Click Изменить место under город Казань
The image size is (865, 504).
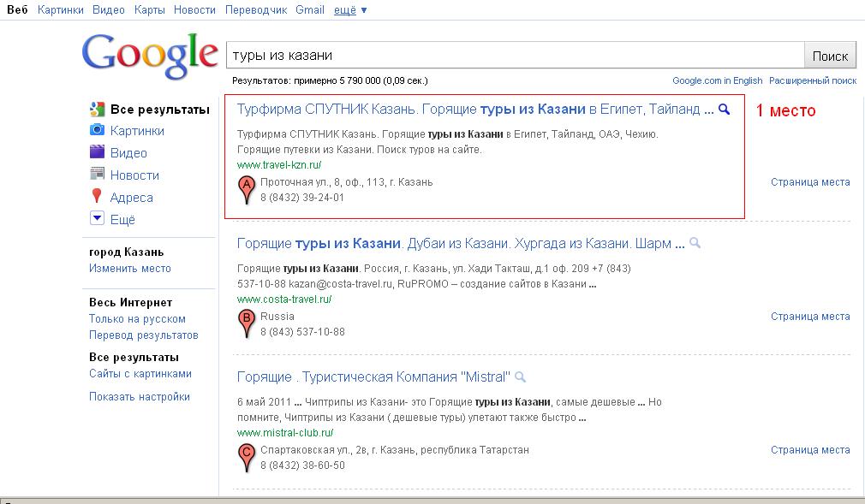click(x=128, y=269)
